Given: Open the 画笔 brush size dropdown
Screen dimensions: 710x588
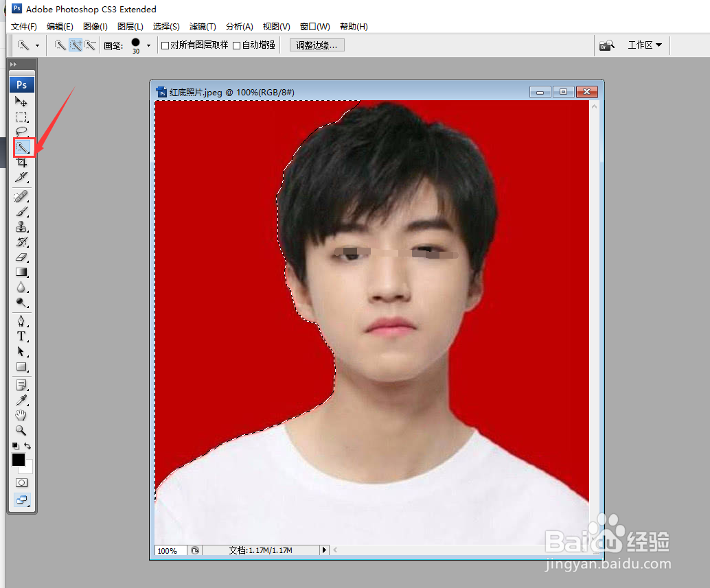Looking at the screenshot, I should click(148, 45).
